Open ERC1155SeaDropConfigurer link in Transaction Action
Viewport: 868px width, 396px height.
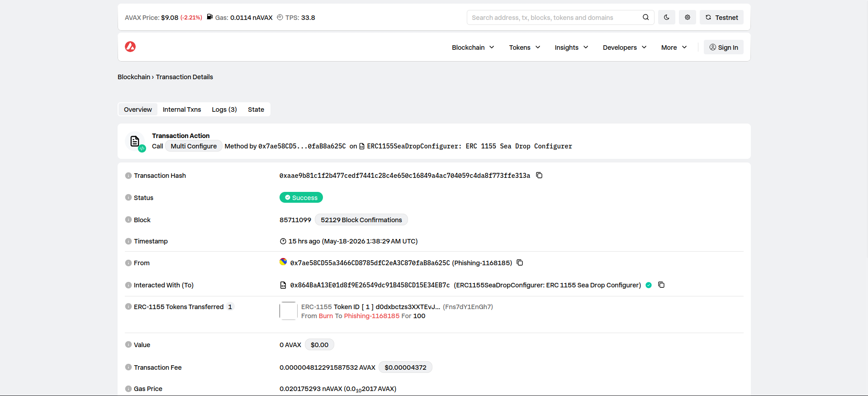(470, 146)
